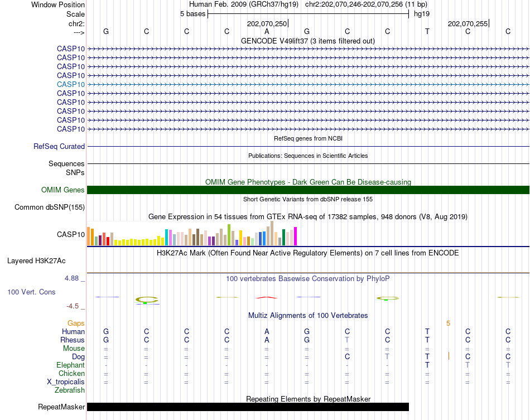530x420 pixels.
Task: Open the Layered H3K27Ac track label
Action: pos(36,261)
